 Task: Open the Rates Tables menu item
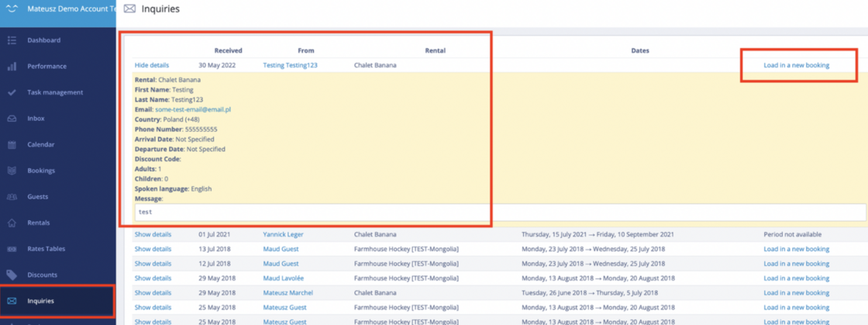point(46,249)
